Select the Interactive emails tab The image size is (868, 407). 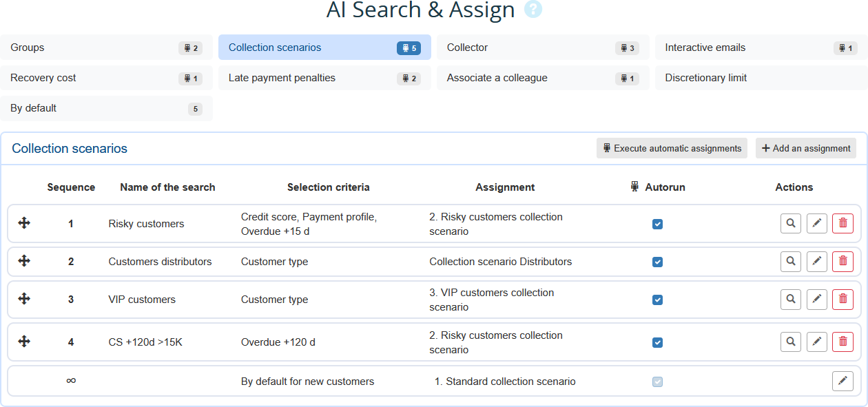click(761, 48)
